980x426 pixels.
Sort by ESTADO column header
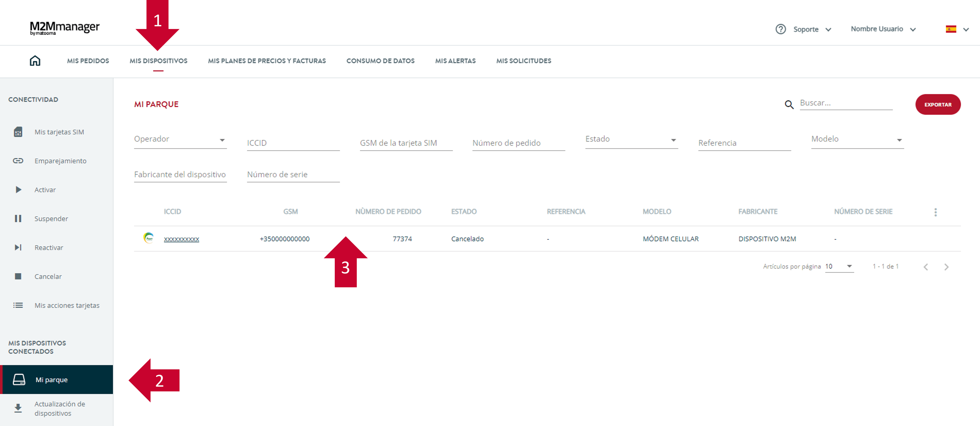tap(464, 212)
